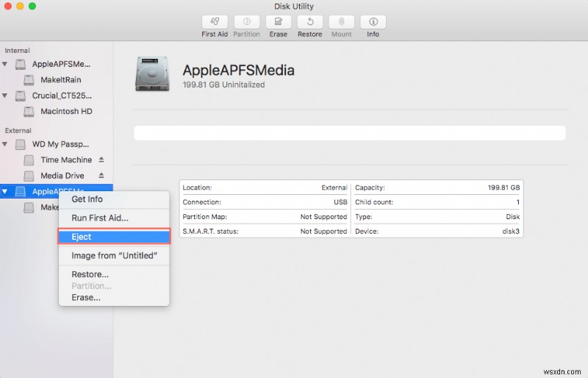Click the Crucial_CT525 disk icon
The image size is (588, 378).
[21, 96]
